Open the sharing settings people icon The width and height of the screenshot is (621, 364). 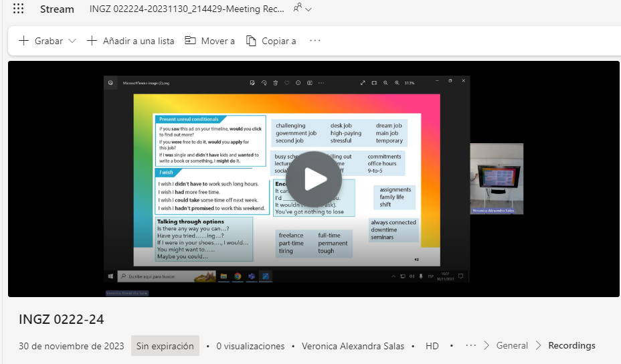tap(297, 9)
